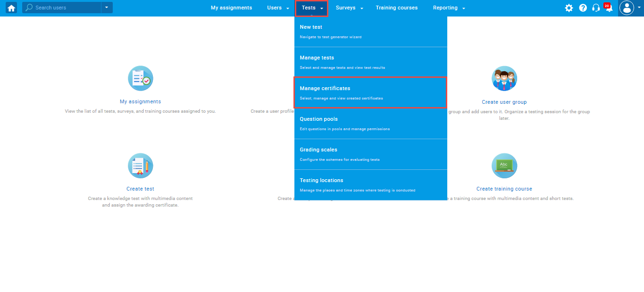Select Question pools menu item

[x=370, y=124]
